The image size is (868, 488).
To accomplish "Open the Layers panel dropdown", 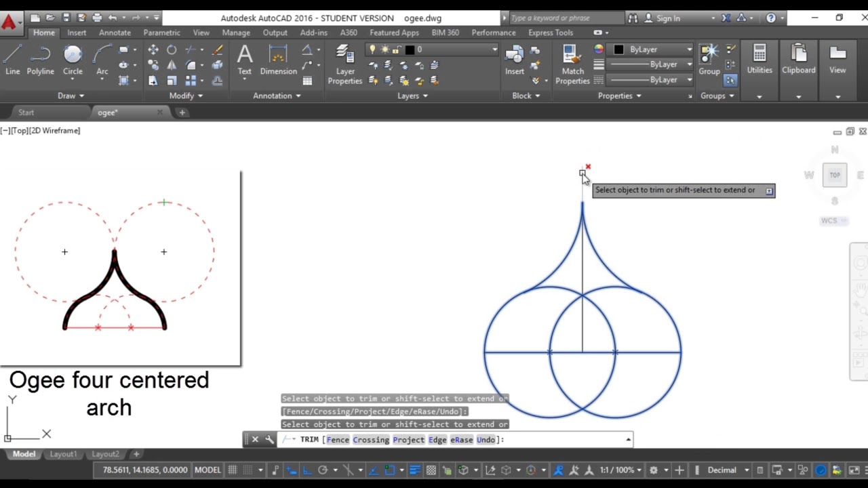I will (x=412, y=96).
